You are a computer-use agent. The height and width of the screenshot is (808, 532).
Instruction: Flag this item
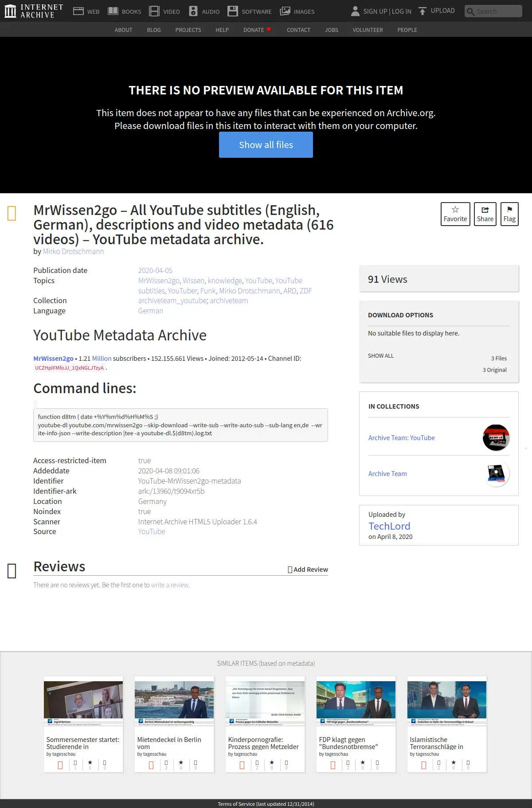(509, 214)
